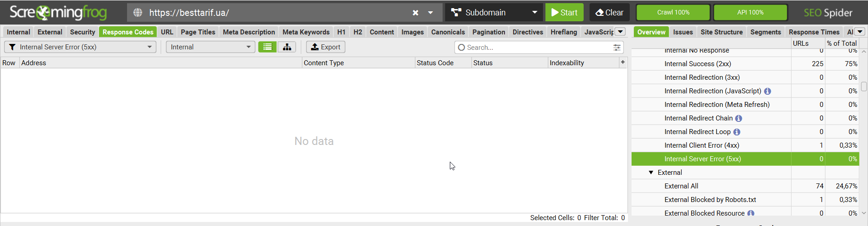Click the Search input field
The image size is (868, 226).
tap(538, 47)
